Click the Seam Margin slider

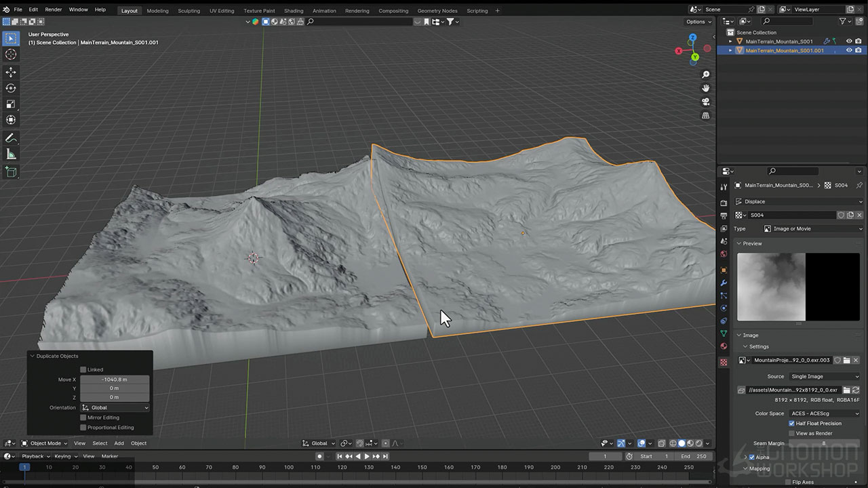823,443
